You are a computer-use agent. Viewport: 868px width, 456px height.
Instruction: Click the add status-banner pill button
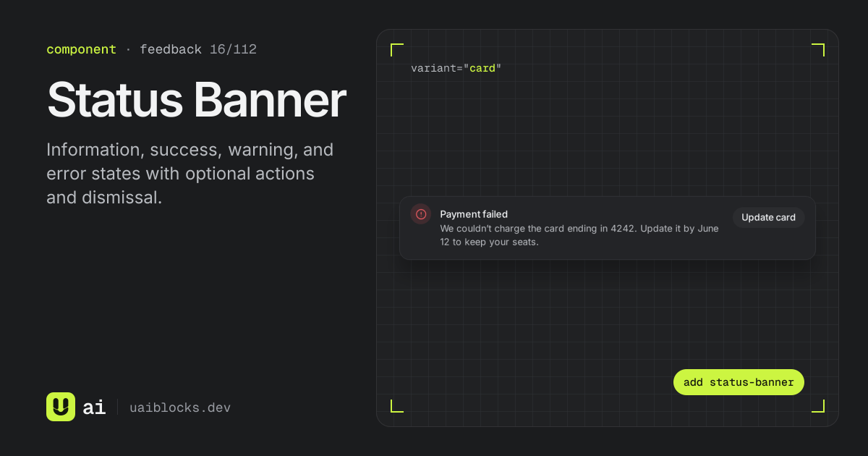[739, 382]
